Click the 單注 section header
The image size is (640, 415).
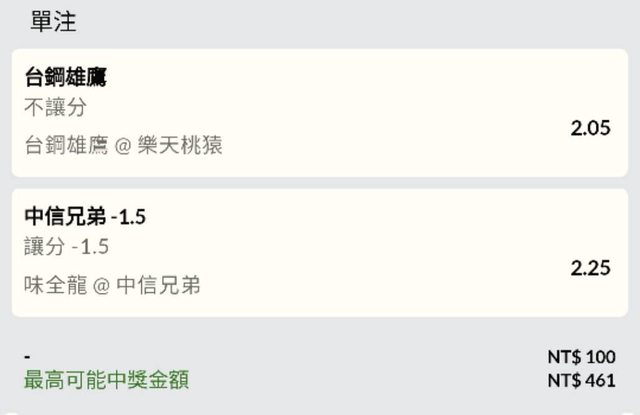[x=53, y=21]
